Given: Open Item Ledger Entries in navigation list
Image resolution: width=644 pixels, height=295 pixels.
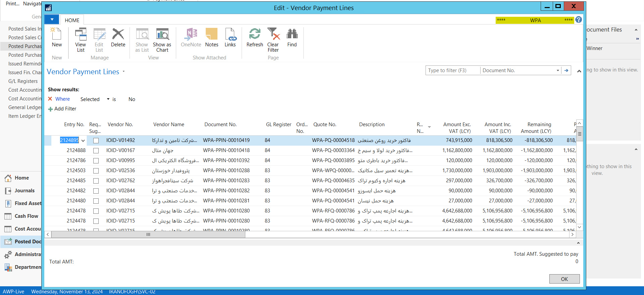Looking at the screenshot, I should click(25, 116).
